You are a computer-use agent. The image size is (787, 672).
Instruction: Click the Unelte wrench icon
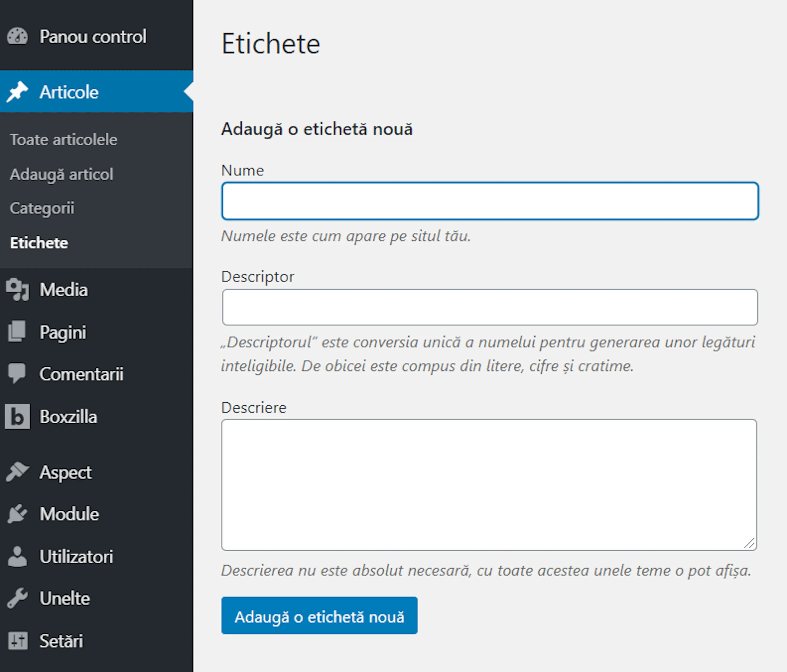[17, 598]
